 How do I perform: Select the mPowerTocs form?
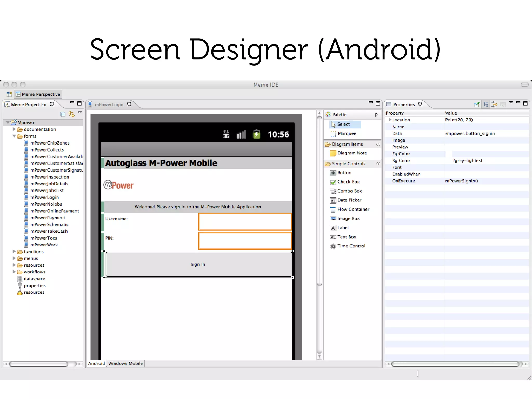(43, 238)
